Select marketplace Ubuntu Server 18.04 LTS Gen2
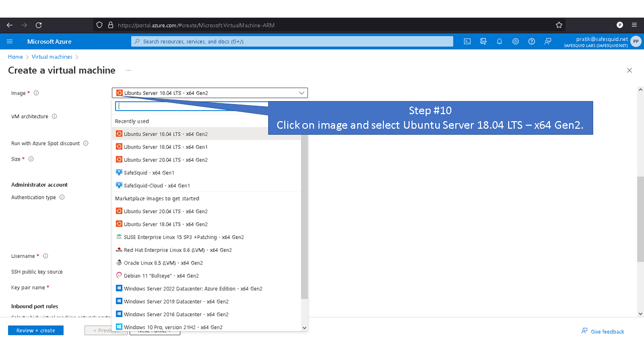Screen dimensions: 644x362 (x=206, y=224)
